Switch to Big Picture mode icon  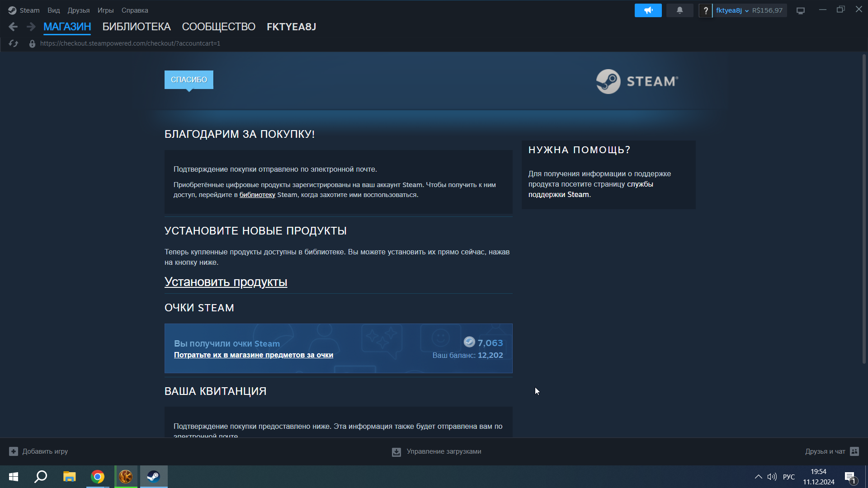(x=800, y=10)
